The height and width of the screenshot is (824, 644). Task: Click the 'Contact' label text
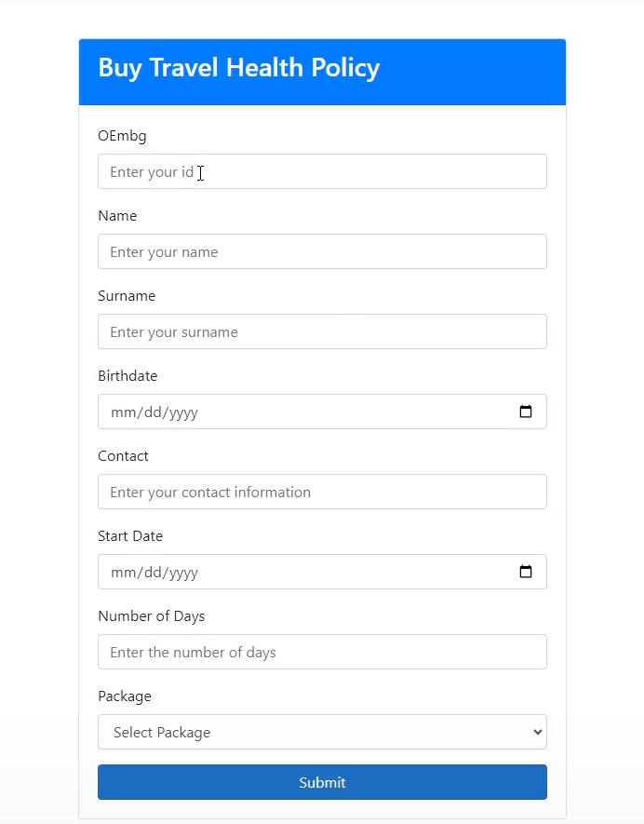click(123, 456)
